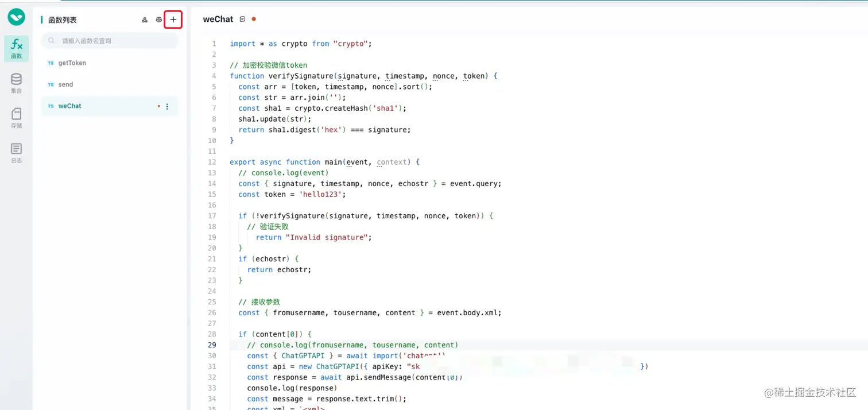This screenshot has height=410, width=868.
Task: Click the Laf logo at top left
Action: [x=16, y=17]
